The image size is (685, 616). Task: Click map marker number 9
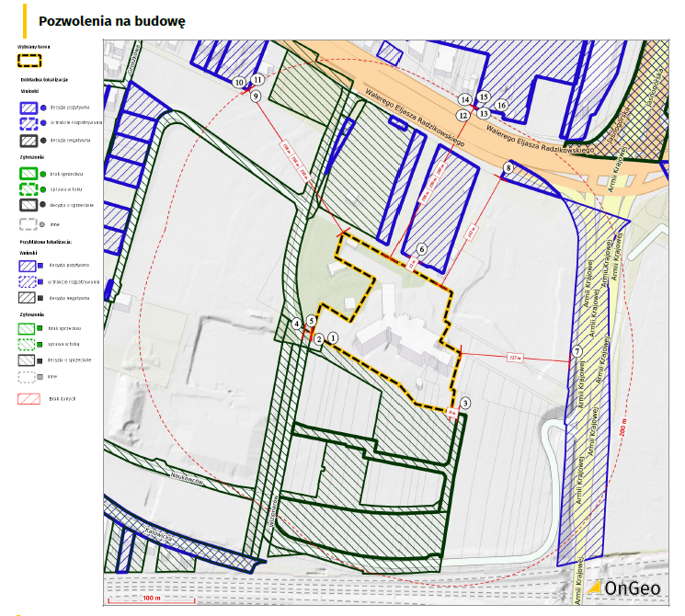point(257,96)
